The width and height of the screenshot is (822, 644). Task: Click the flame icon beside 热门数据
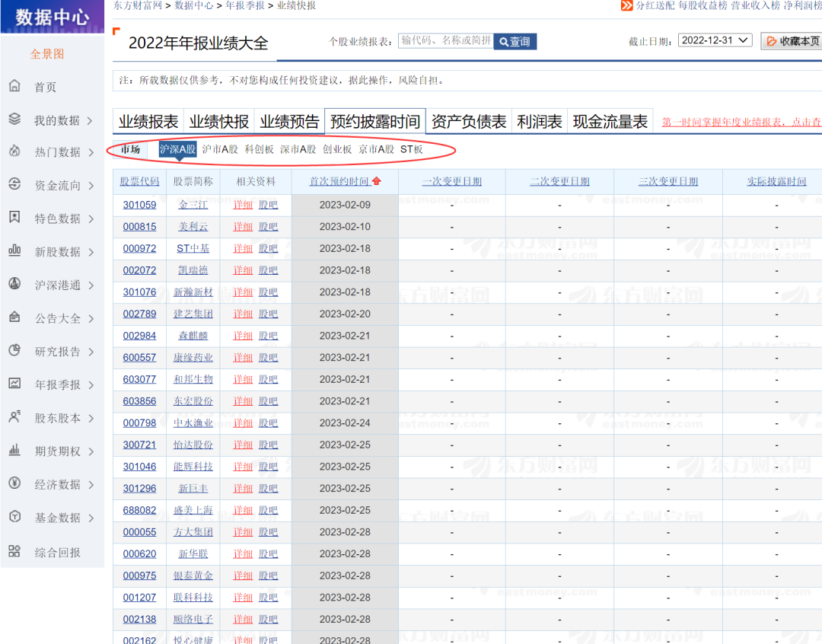(14, 151)
